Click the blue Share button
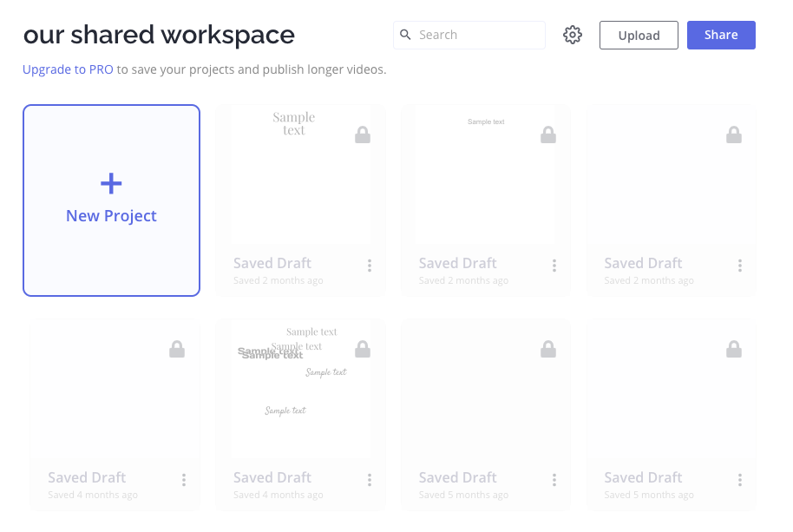The width and height of the screenshot is (793, 532). (721, 35)
